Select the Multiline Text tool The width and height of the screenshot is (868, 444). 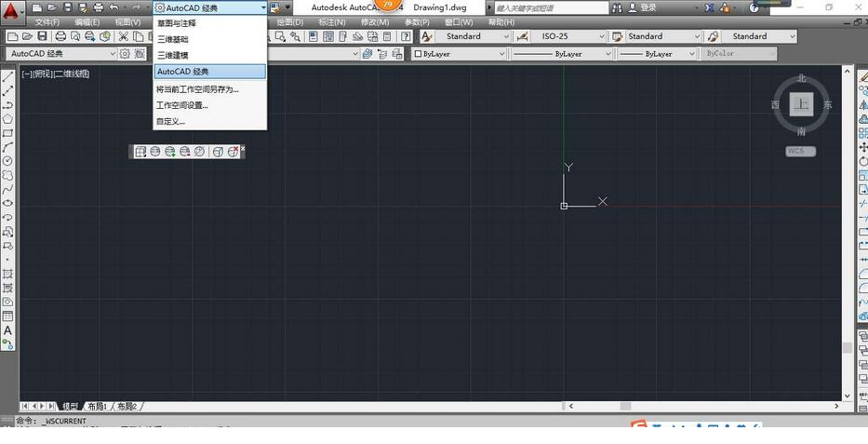coord(7,330)
